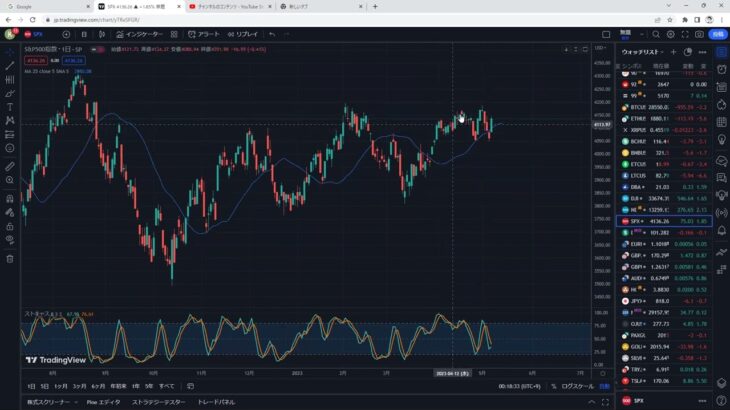Select the patterns drawing tool
Image resolution: width=730 pixels, height=410 pixels.
pyautogui.click(x=10, y=121)
